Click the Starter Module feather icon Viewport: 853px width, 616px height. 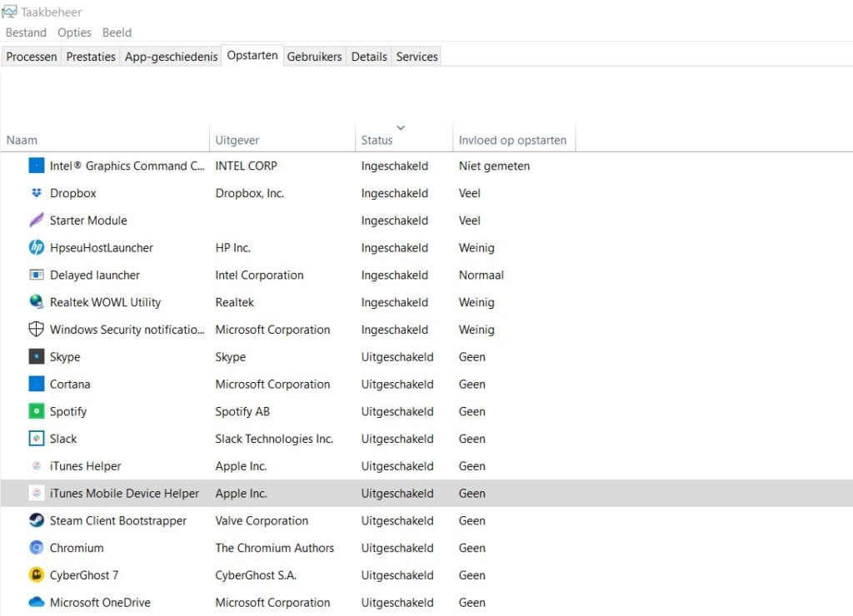pyautogui.click(x=37, y=220)
